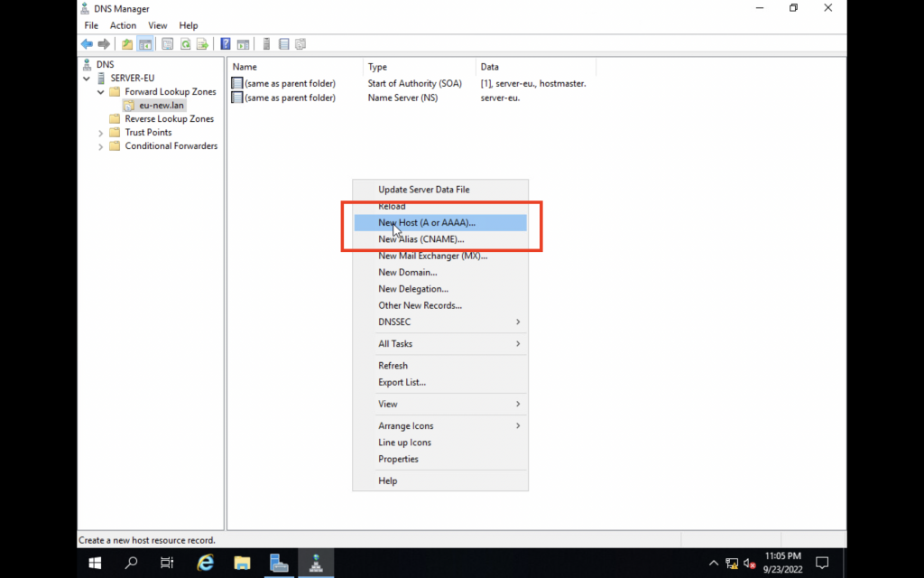Collapse the SERVER-EU tree node
This screenshot has height=578, width=924.
[x=87, y=79]
